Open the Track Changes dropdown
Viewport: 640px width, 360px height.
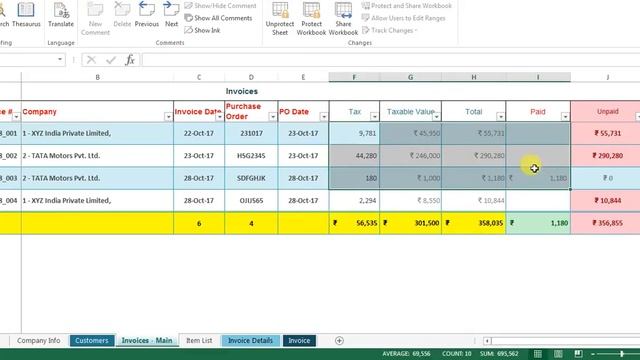(390, 30)
